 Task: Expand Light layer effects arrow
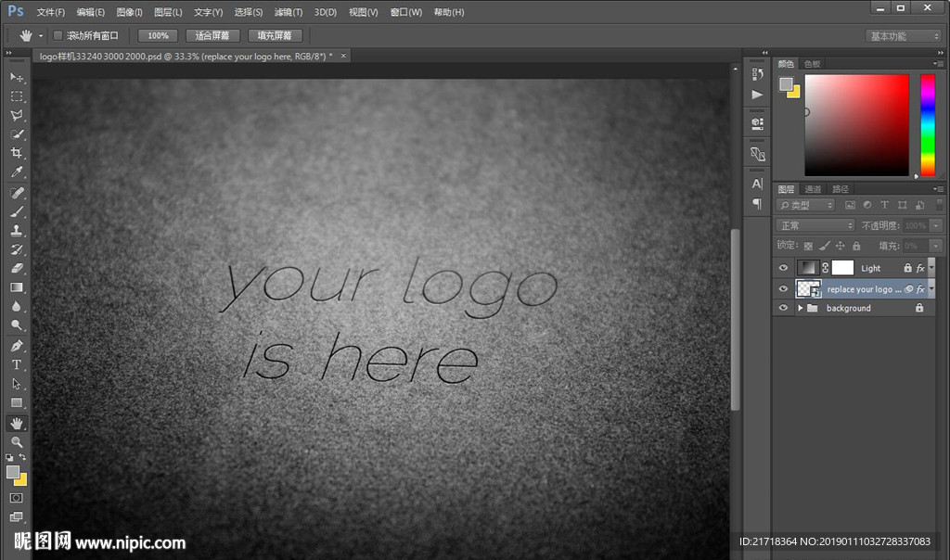coord(931,268)
